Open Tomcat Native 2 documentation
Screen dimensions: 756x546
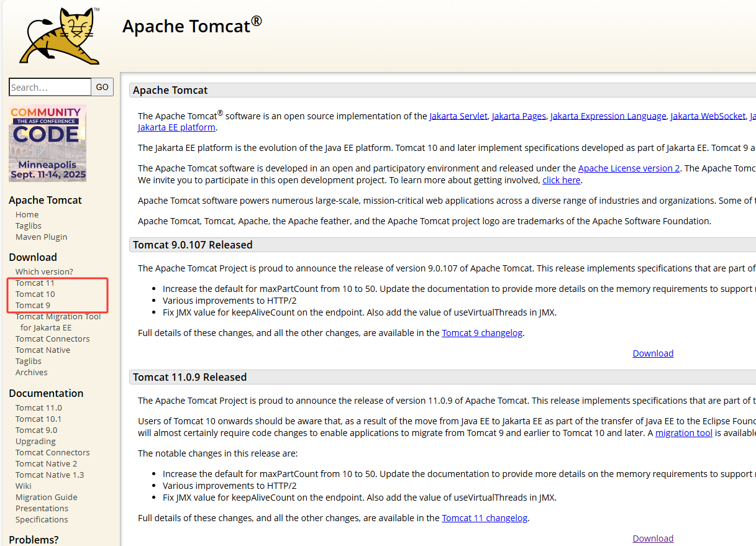click(47, 463)
